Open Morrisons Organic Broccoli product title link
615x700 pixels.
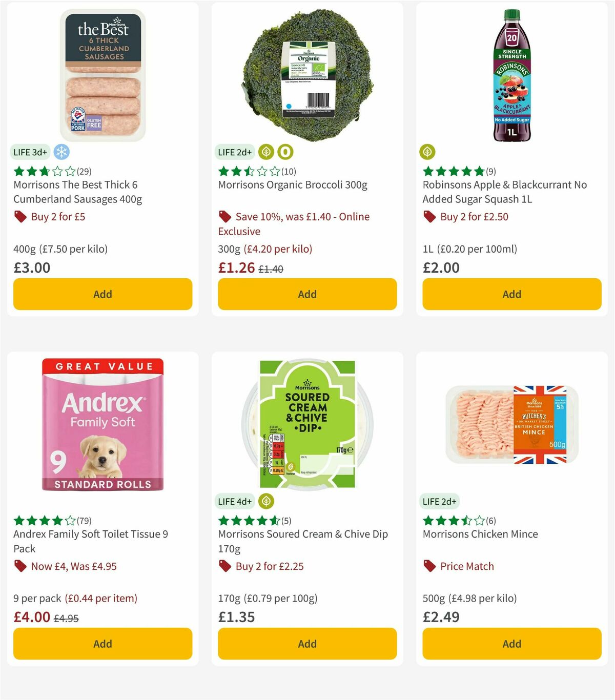293,185
